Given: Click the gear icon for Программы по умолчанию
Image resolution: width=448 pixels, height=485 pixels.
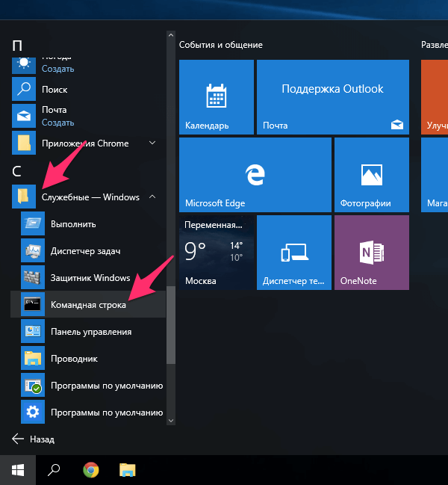Looking at the screenshot, I should [33, 412].
